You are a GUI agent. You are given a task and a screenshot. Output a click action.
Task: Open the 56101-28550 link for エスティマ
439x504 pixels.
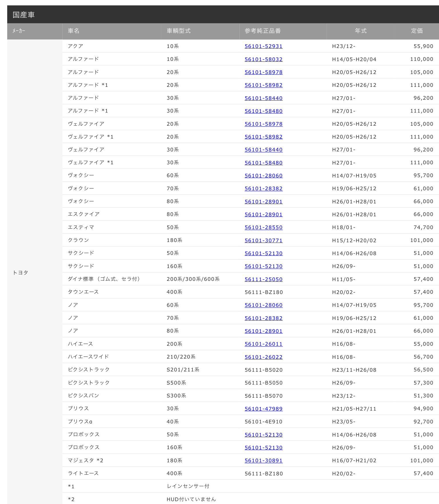263,227
